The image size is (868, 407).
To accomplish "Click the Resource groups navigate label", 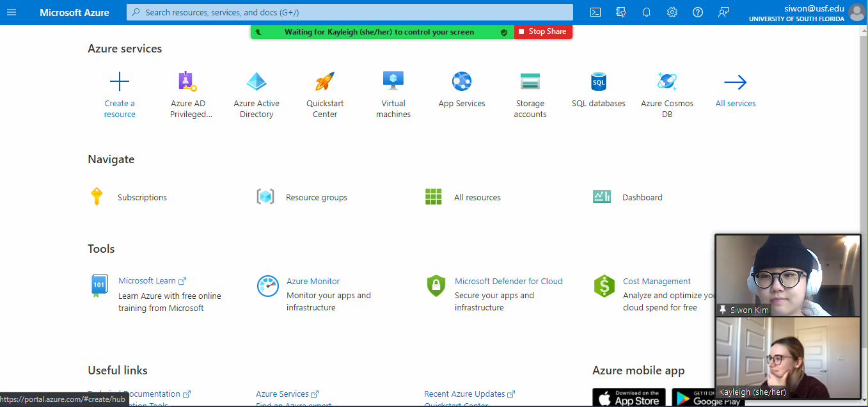I will 317,197.
